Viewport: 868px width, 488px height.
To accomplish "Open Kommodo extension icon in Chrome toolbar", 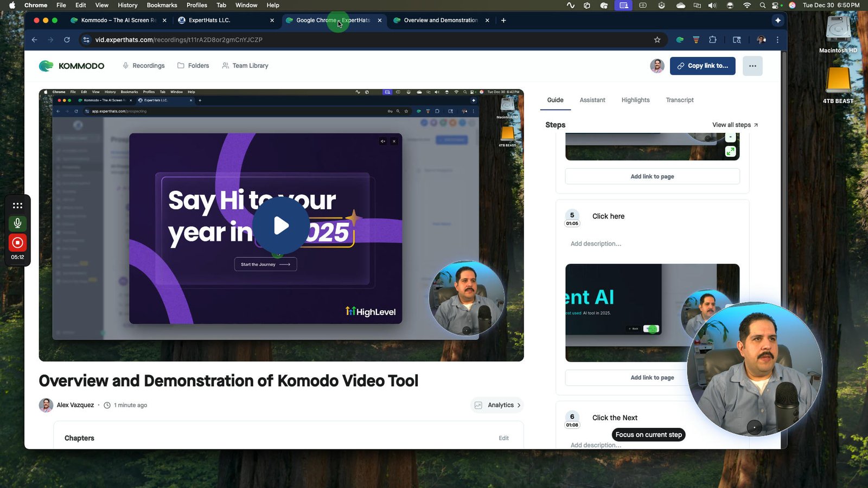I will tap(680, 40).
